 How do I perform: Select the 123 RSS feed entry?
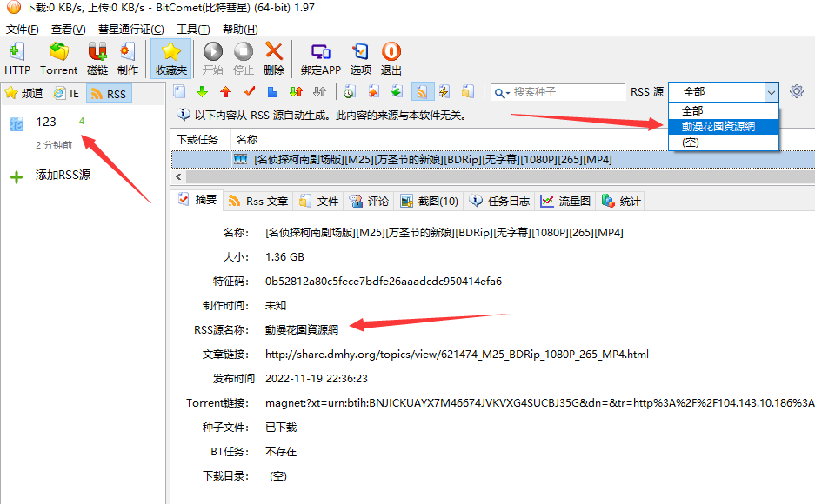click(46, 122)
